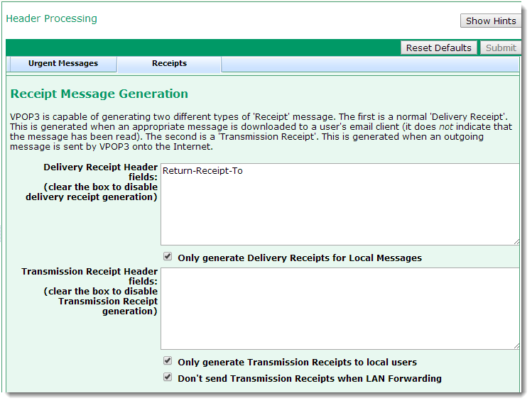Click the Receipt Message Generation heading

(x=99, y=94)
